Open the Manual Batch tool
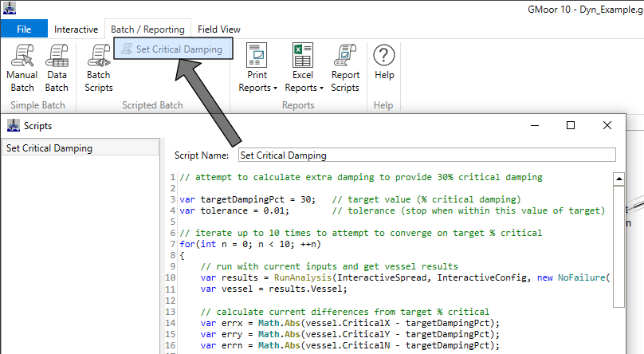Viewport: 644px width, 354px height. [22, 69]
